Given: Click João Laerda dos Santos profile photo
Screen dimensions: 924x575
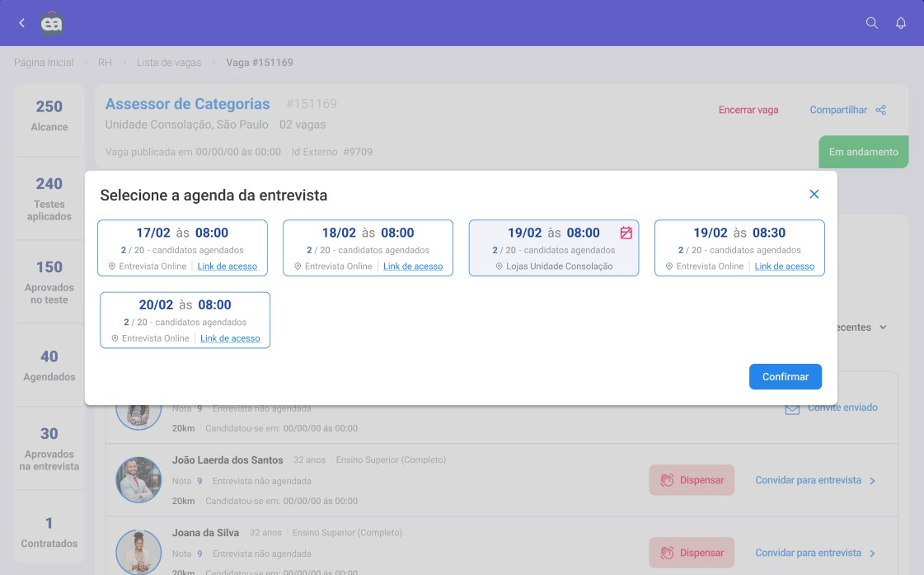Looking at the screenshot, I should tap(138, 480).
